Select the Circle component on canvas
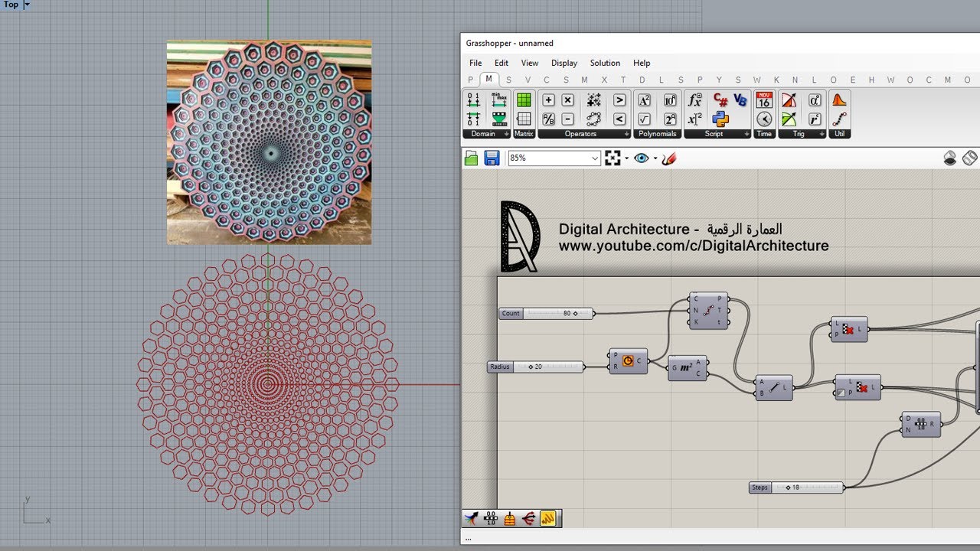Image resolution: width=980 pixels, height=551 pixels. 629,361
